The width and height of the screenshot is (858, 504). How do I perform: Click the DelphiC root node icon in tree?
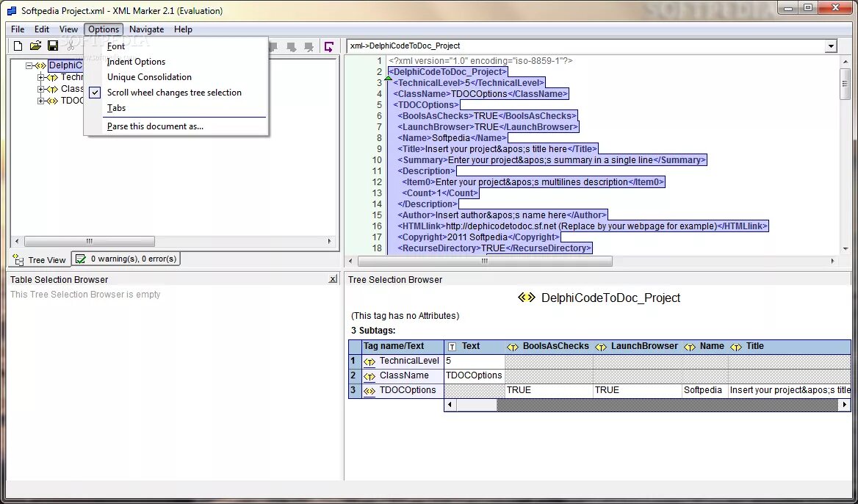(x=40, y=65)
